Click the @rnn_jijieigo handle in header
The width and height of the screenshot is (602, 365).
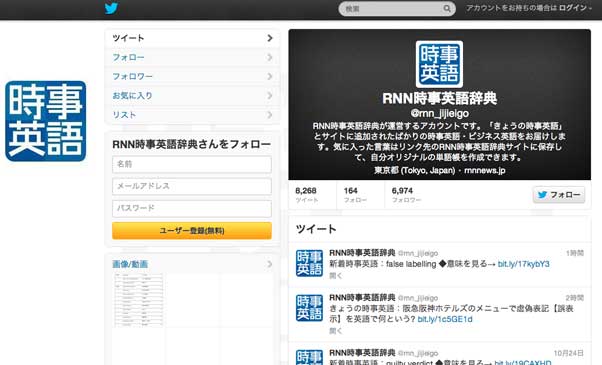pyautogui.click(x=440, y=114)
